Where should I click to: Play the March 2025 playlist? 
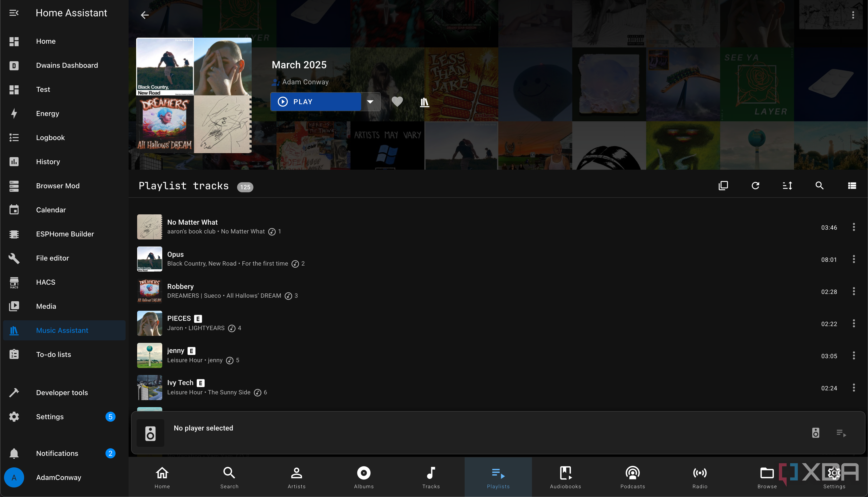click(x=315, y=102)
